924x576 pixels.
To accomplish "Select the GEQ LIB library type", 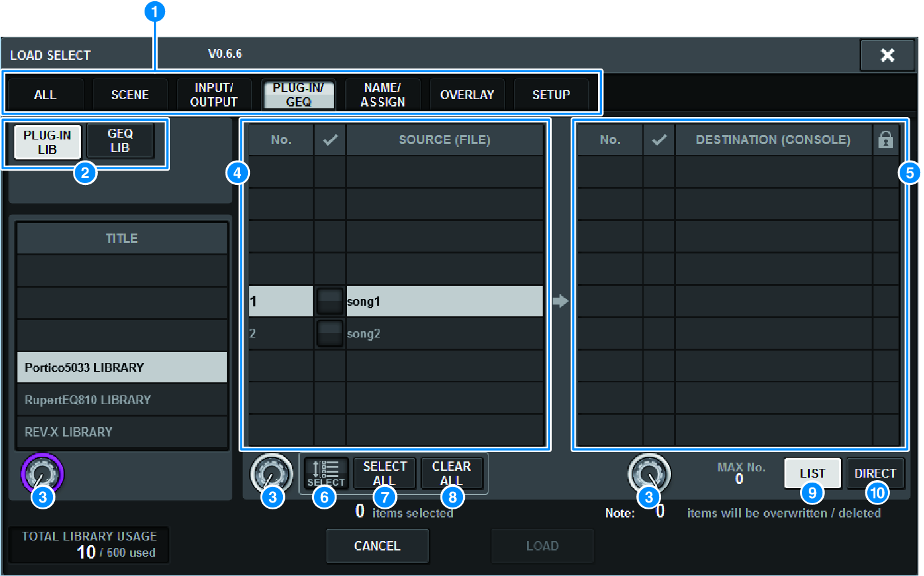I will (120, 141).
